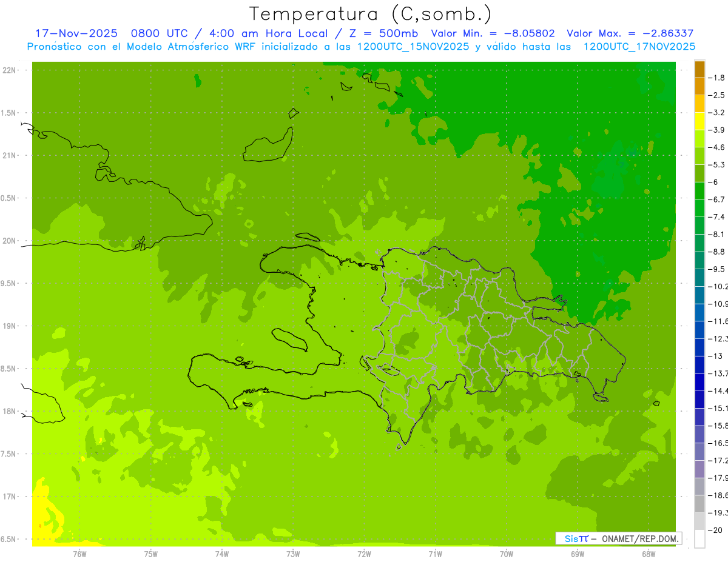Click the "-8.1" colorbar value

click(x=718, y=234)
